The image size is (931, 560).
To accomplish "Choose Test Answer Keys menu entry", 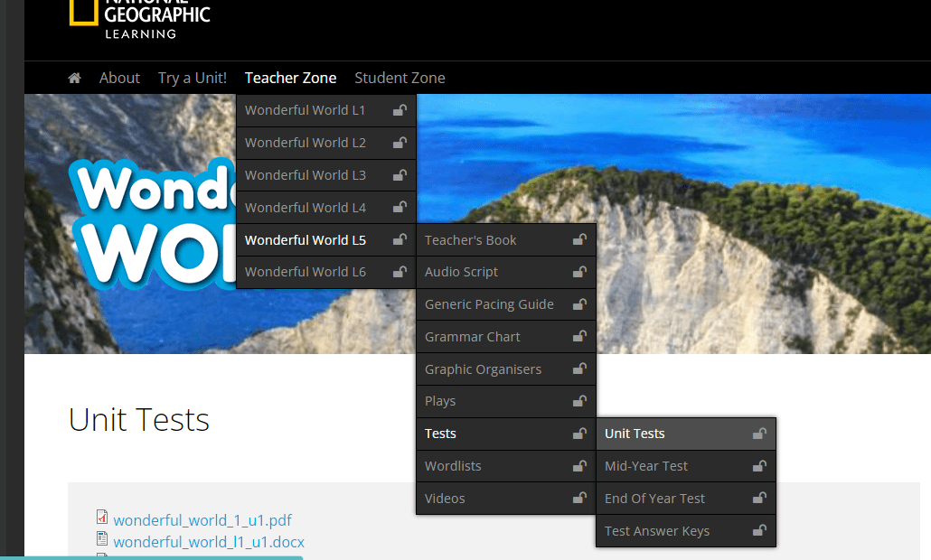I will click(x=657, y=532).
